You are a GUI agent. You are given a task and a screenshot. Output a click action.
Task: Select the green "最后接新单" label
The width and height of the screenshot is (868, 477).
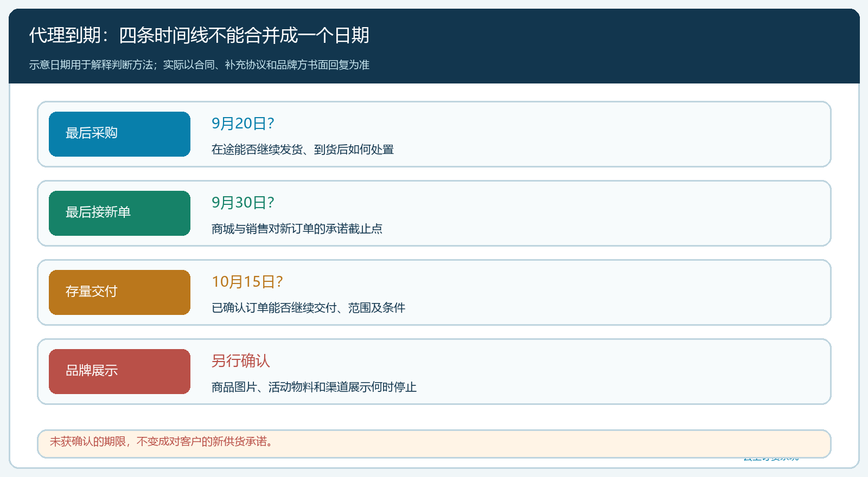click(x=119, y=213)
